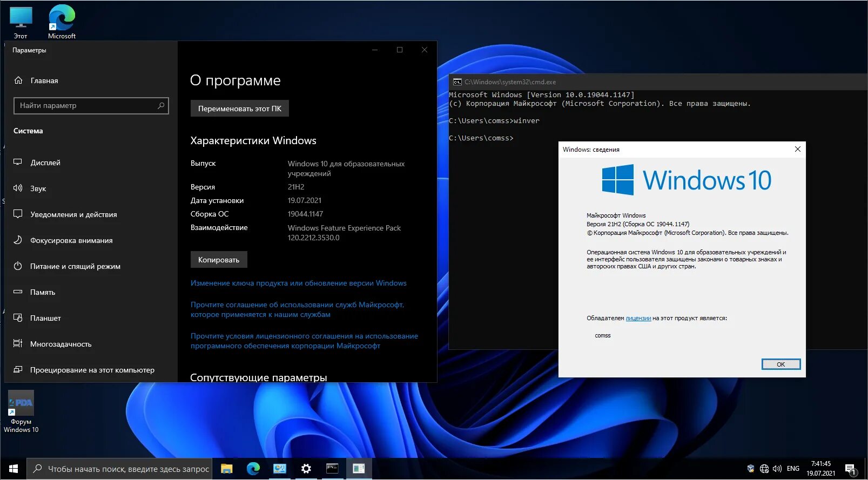Click the Settings gear on taskbar

[x=306, y=469]
